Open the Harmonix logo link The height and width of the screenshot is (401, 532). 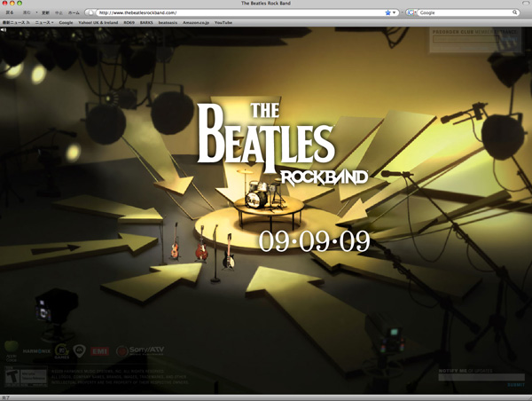coord(35,351)
